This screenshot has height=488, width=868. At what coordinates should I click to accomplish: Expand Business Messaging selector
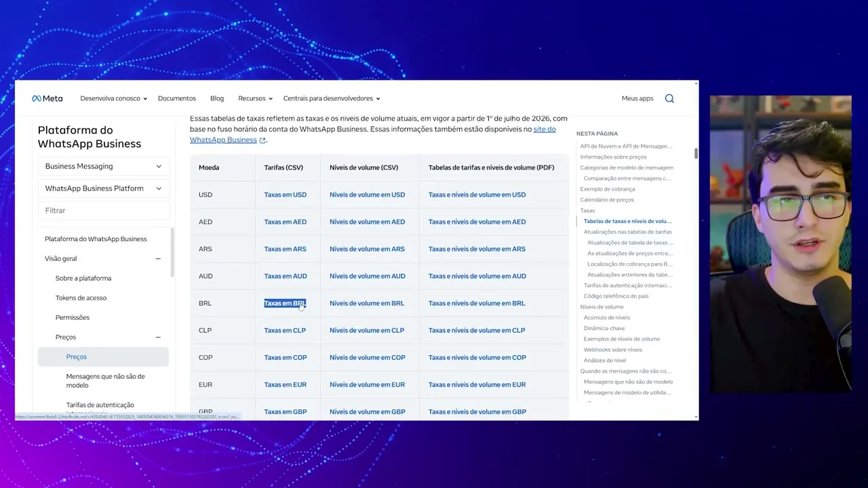[x=104, y=166]
